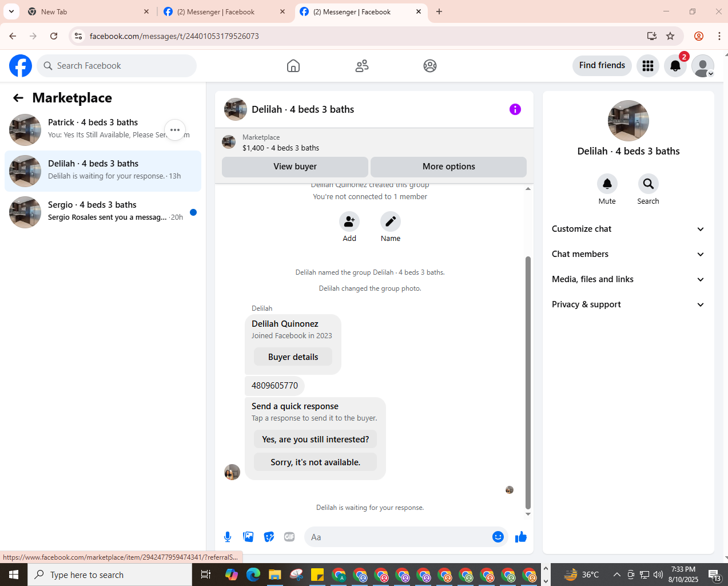Expand the Chat members section
Viewport: 728px width, 586px height.
click(x=628, y=254)
